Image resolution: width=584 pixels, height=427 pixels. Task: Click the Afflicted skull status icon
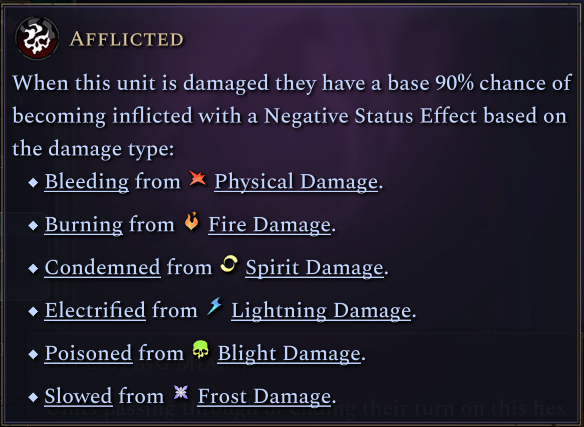[x=37, y=38]
